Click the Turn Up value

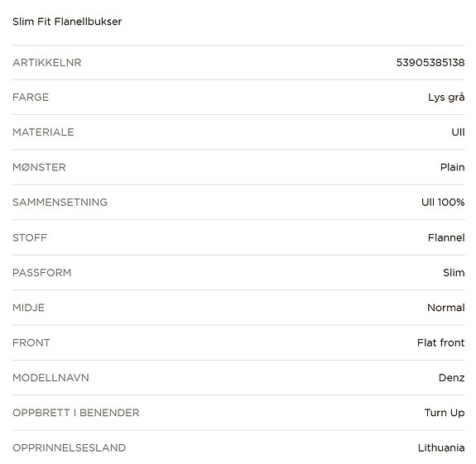click(445, 413)
